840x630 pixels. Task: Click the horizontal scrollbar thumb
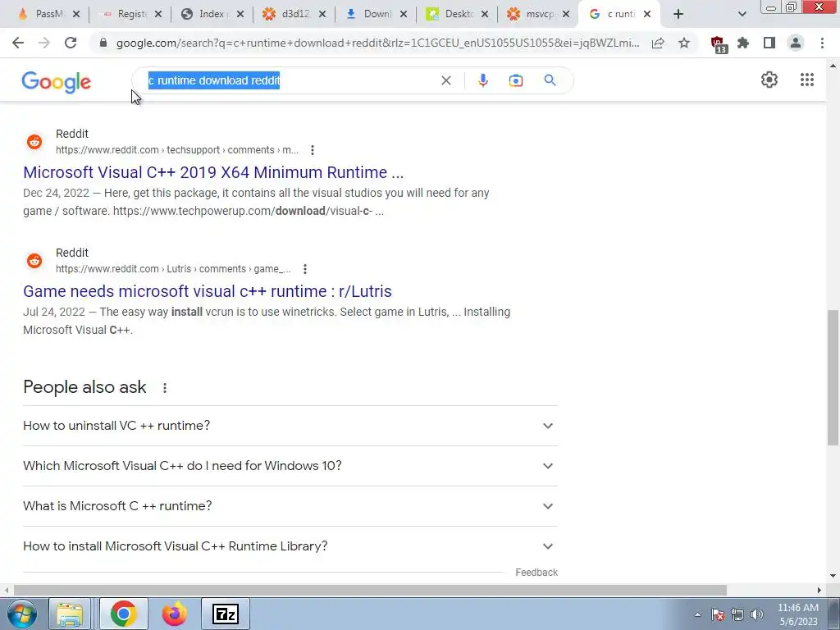click(370, 590)
